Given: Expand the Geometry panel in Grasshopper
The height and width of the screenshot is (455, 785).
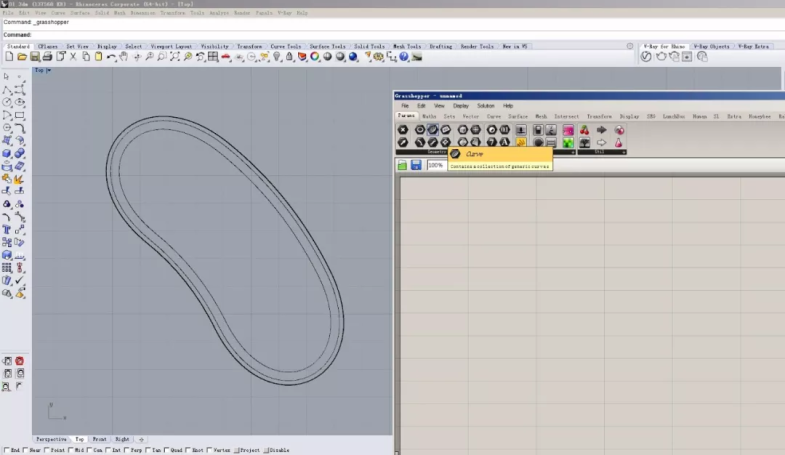Looking at the screenshot, I should click(x=437, y=152).
